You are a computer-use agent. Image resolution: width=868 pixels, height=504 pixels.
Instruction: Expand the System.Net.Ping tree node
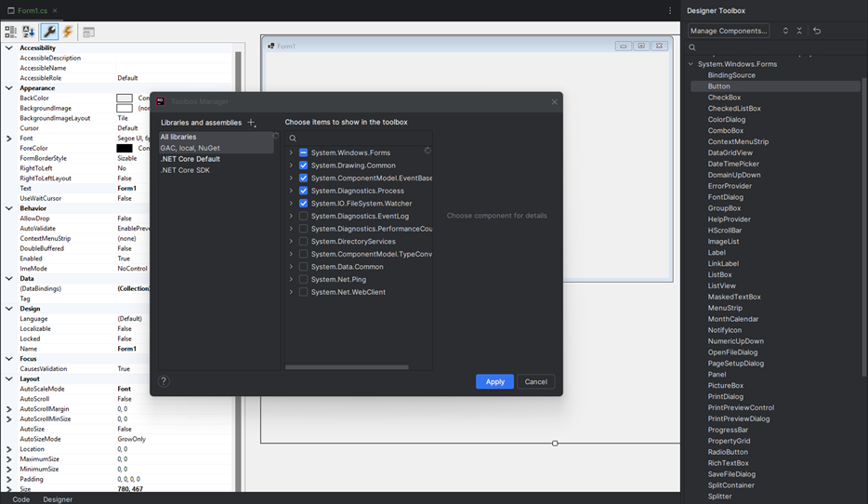click(x=291, y=279)
